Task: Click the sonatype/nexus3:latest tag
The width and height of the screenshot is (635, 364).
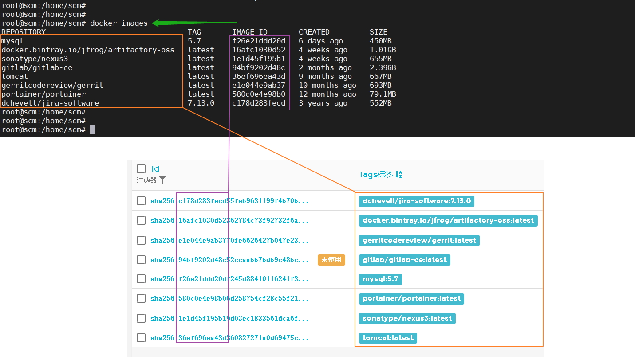Action: [407, 318]
